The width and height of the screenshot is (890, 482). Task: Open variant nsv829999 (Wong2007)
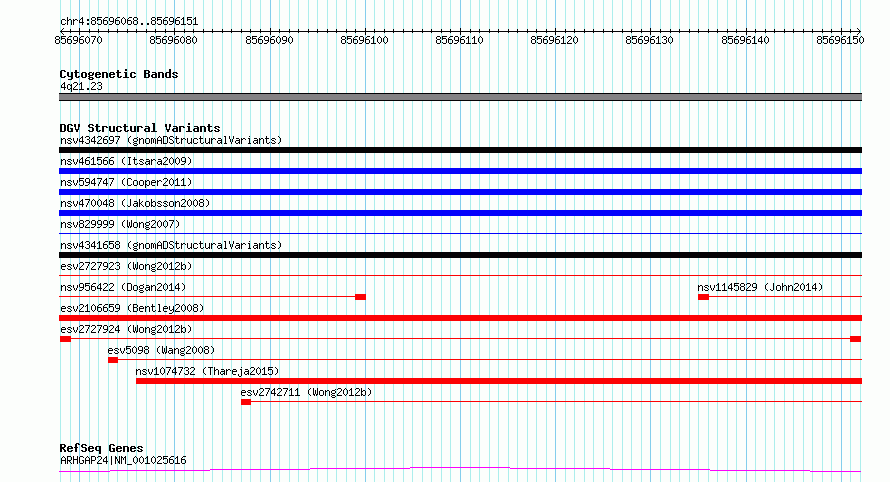pos(120,224)
